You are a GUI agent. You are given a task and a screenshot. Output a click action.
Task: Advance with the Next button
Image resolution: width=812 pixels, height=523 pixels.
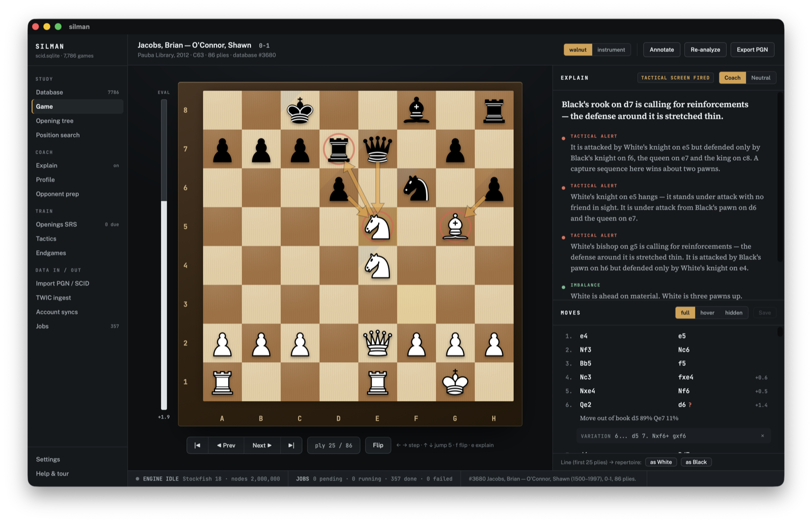point(262,445)
